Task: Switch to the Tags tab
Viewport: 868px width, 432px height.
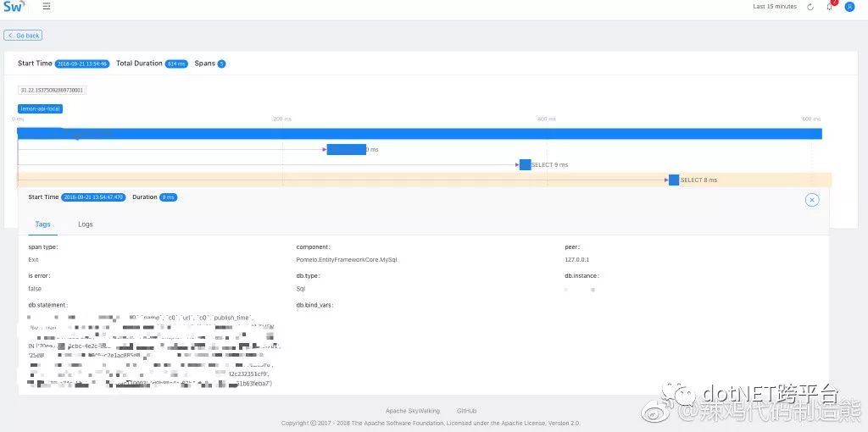Action: coord(42,224)
